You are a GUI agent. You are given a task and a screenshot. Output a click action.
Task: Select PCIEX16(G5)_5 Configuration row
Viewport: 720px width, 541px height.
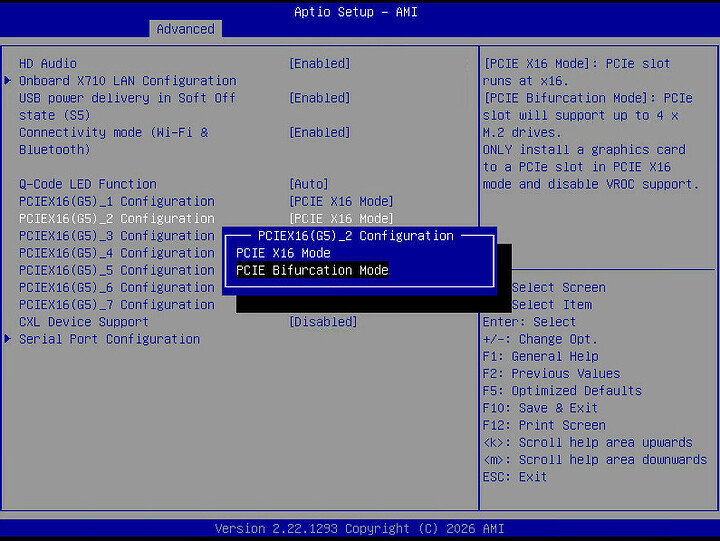pyautogui.click(x=117, y=270)
